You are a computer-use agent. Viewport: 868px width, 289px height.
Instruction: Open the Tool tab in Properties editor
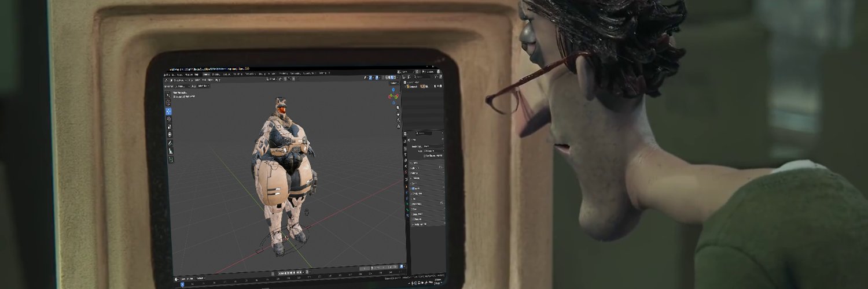[405, 141]
